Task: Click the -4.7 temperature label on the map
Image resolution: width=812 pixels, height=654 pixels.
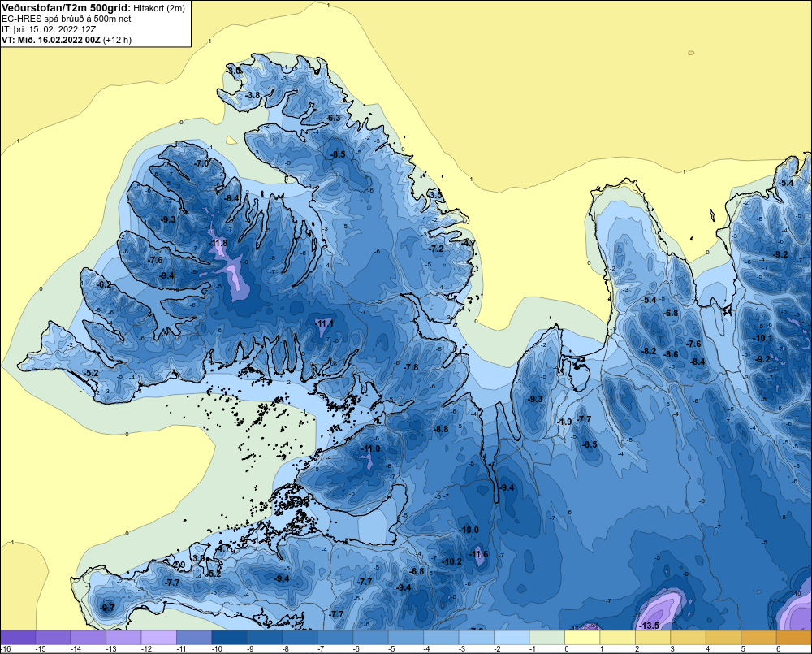Action: [x=469, y=243]
